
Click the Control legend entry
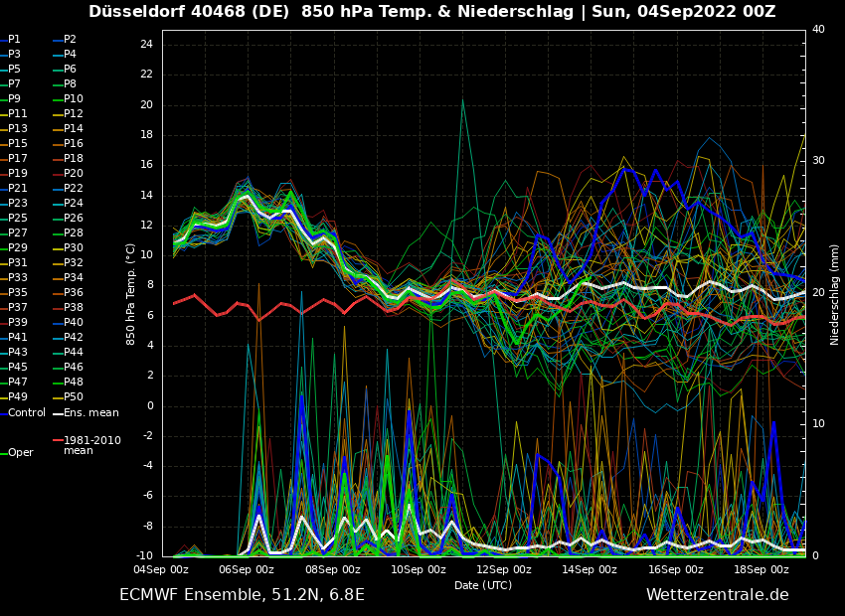(x=27, y=412)
